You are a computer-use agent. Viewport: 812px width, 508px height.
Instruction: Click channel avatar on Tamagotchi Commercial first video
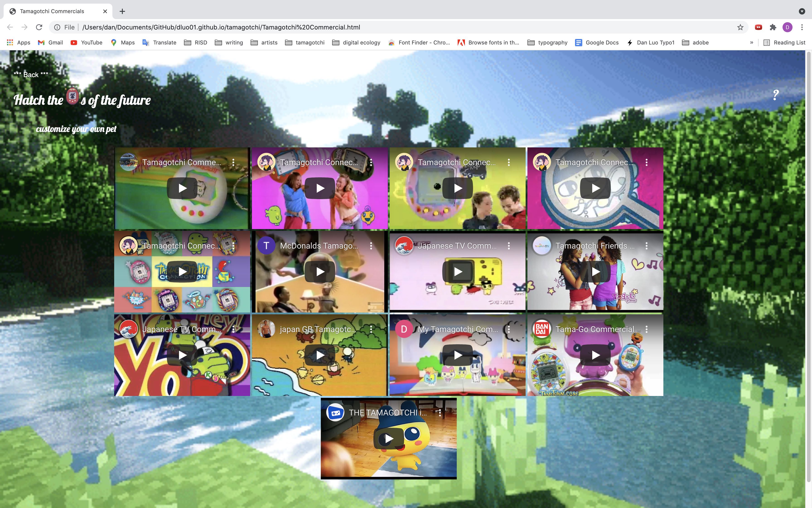pyautogui.click(x=129, y=162)
